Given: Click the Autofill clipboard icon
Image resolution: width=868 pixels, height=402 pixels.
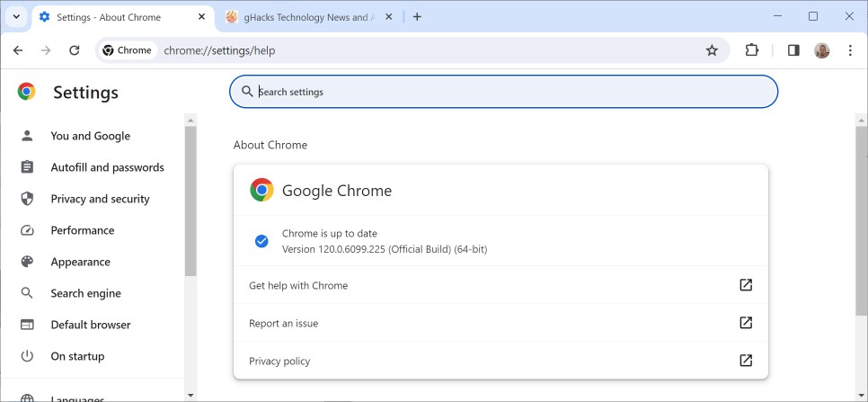Looking at the screenshot, I should click(x=27, y=167).
